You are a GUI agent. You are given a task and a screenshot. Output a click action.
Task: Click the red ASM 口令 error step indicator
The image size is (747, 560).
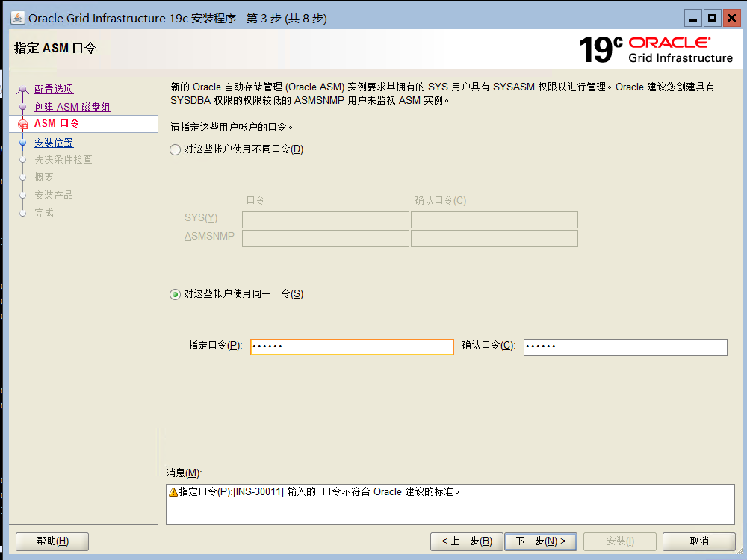point(23,124)
